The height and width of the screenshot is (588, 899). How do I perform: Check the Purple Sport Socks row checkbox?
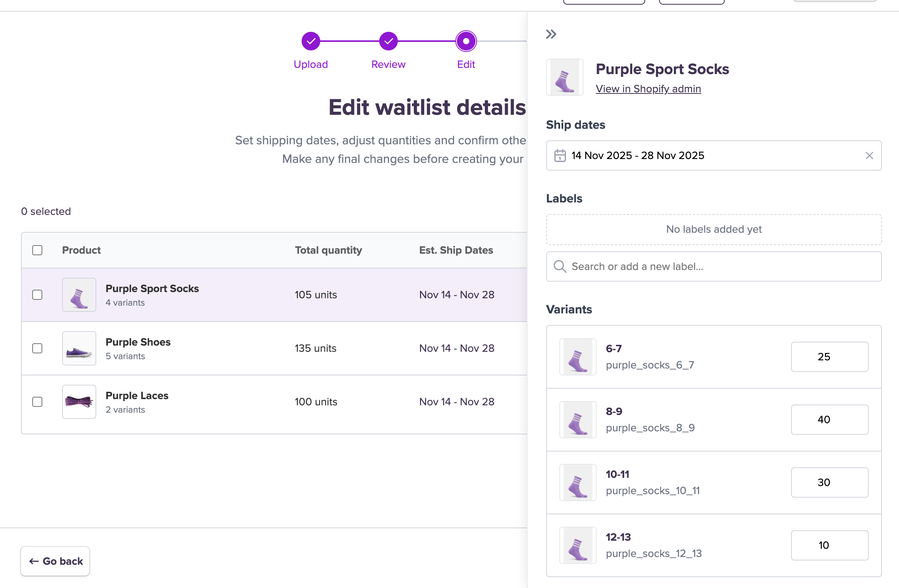pyautogui.click(x=37, y=295)
